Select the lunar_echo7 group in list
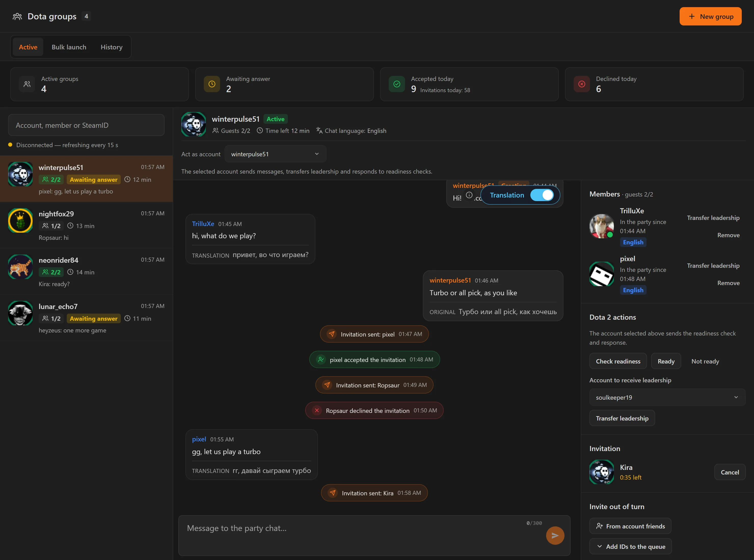 click(87, 318)
